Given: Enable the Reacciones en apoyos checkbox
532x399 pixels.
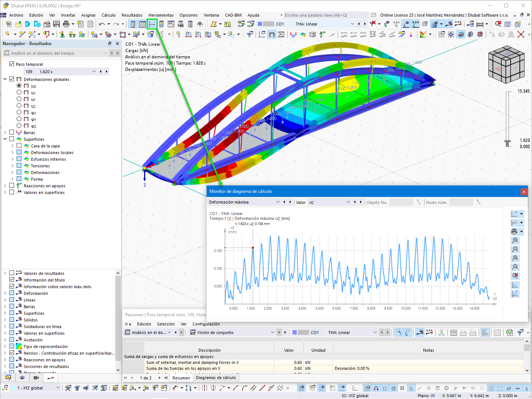Looking at the screenshot, I should [11, 185].
